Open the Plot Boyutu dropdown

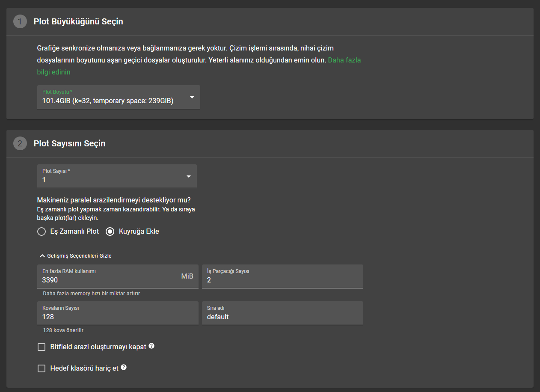[x=119, y=97]
